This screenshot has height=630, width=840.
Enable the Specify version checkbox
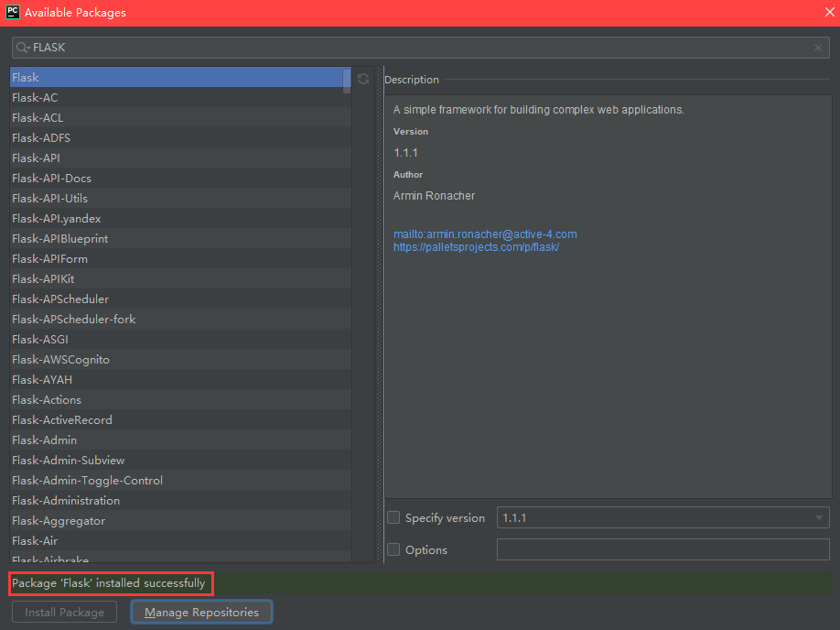(393, 517)
